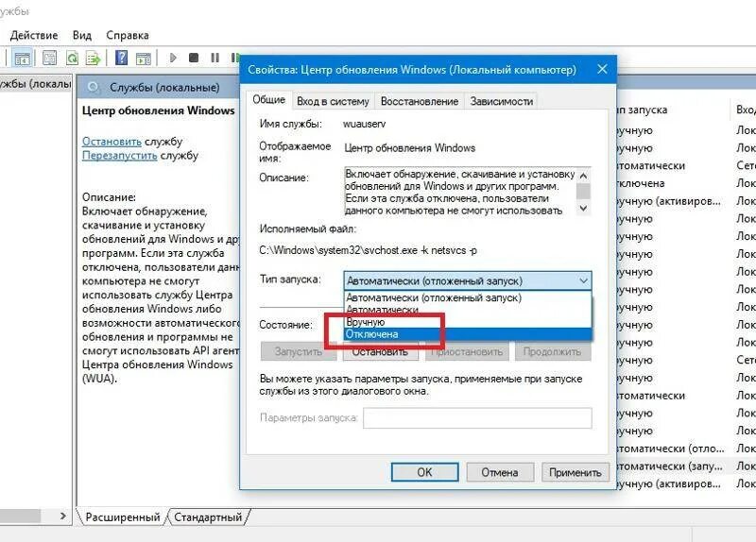Switch to the Стандартный view tab
The width and height of the screenshot is (756, 542).
208,517
